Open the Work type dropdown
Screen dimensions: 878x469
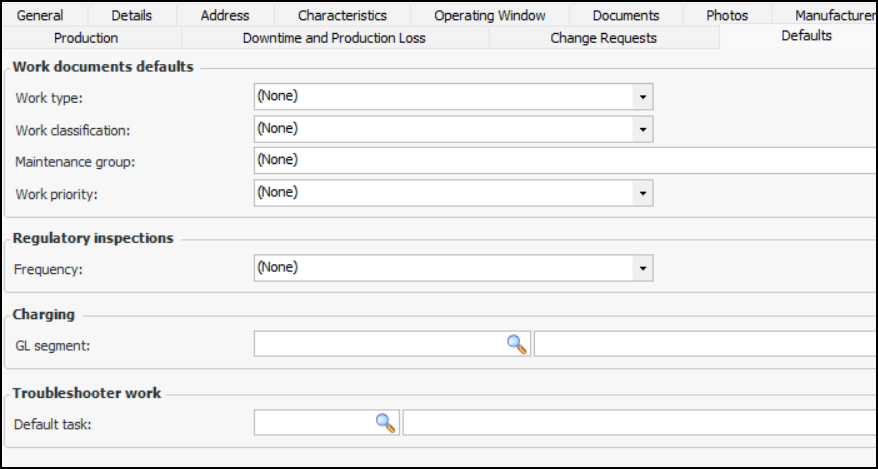pyautogui.click(x=642, y=97)
